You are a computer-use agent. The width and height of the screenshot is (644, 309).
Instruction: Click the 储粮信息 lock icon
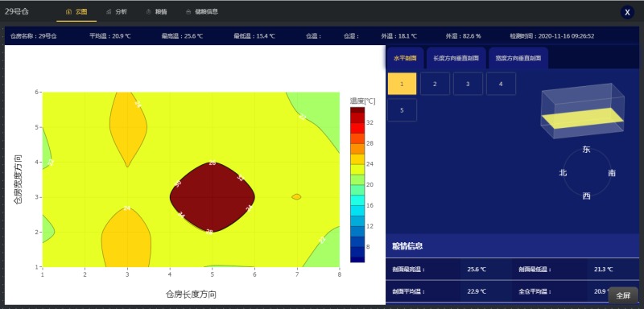click(x=188, y=12)
